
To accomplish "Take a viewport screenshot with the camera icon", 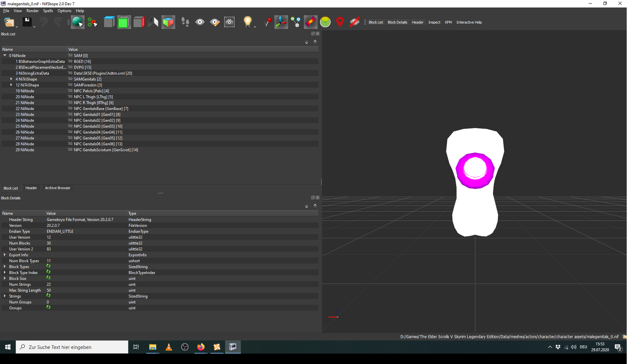I will coord(230,22).
